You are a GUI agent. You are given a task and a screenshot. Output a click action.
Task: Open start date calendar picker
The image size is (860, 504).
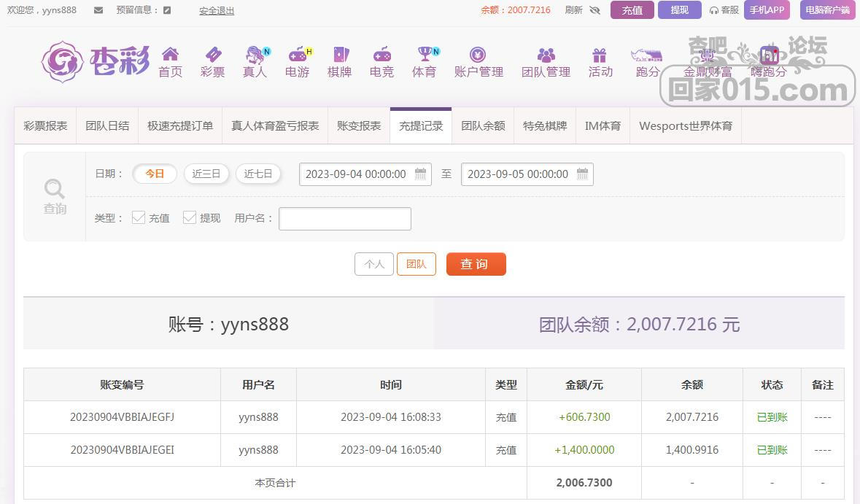421,174
